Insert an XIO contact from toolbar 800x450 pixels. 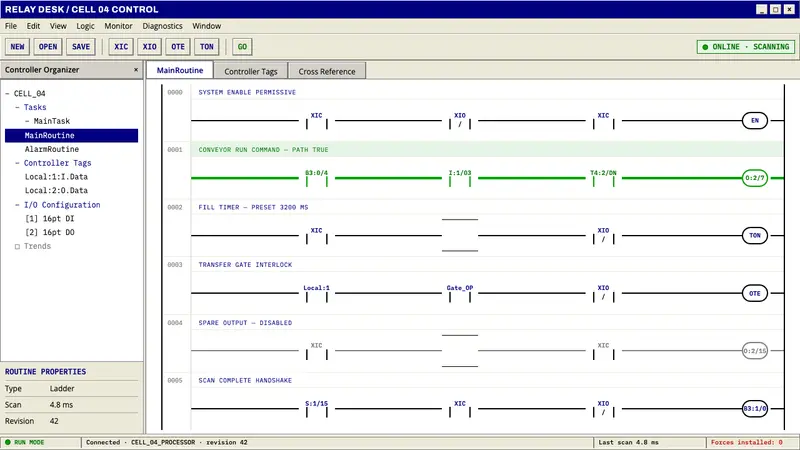pos(149,46)
